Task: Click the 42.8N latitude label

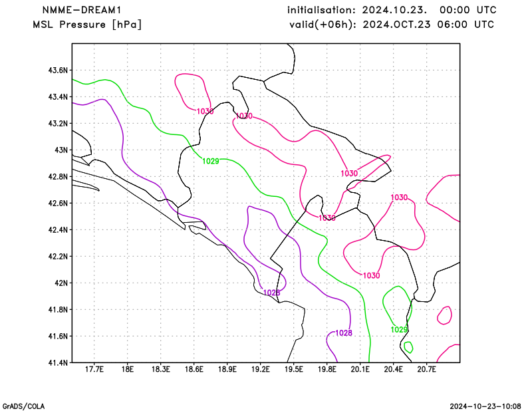Action: pos(58,177)
